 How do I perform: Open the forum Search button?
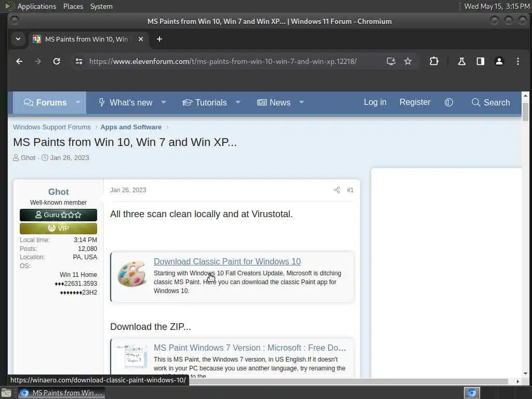[x=490, y=102]
